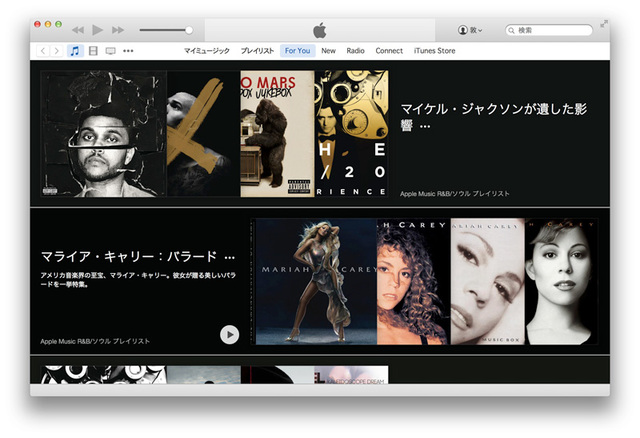Select the Movies film strip icon

coord(93,51)
